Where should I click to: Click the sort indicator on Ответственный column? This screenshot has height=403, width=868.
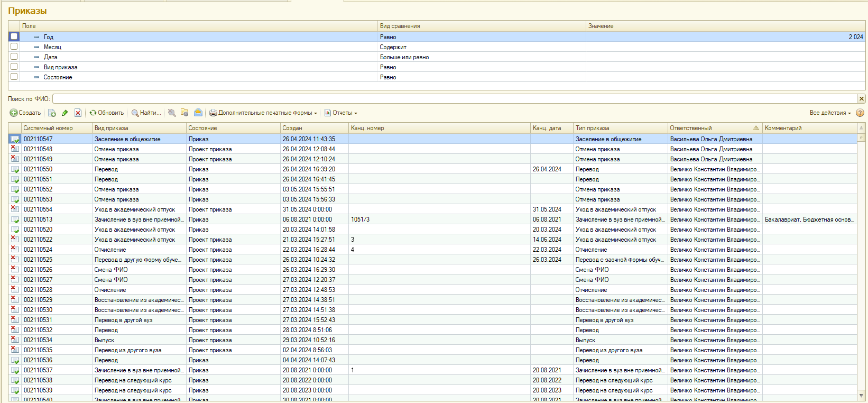[x=756, y=128]
